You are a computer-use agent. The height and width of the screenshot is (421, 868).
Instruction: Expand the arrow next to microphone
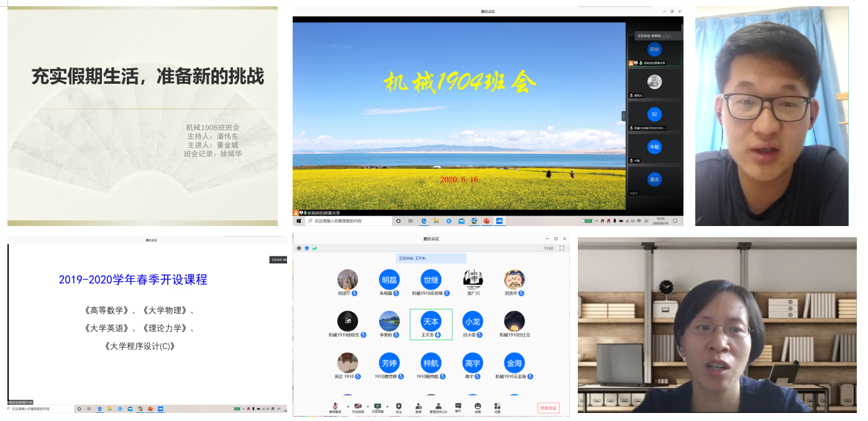click(x=347, y=405)
